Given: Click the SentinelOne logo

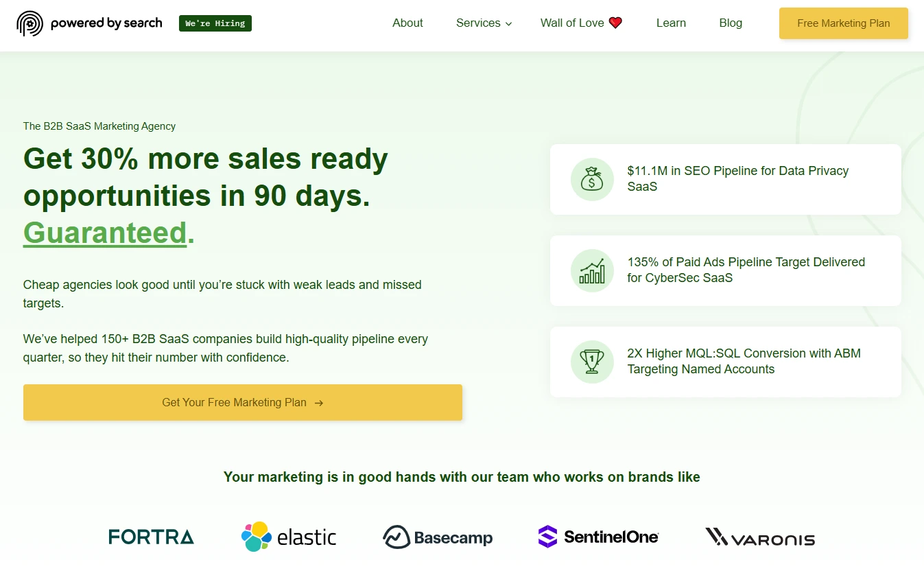Looking at the screenshot, I should [x=598, y=537].
